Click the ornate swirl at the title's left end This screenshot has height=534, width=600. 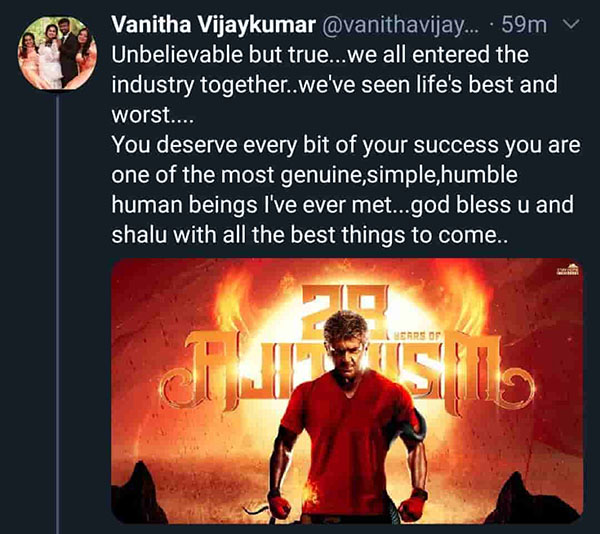point(177,388)
